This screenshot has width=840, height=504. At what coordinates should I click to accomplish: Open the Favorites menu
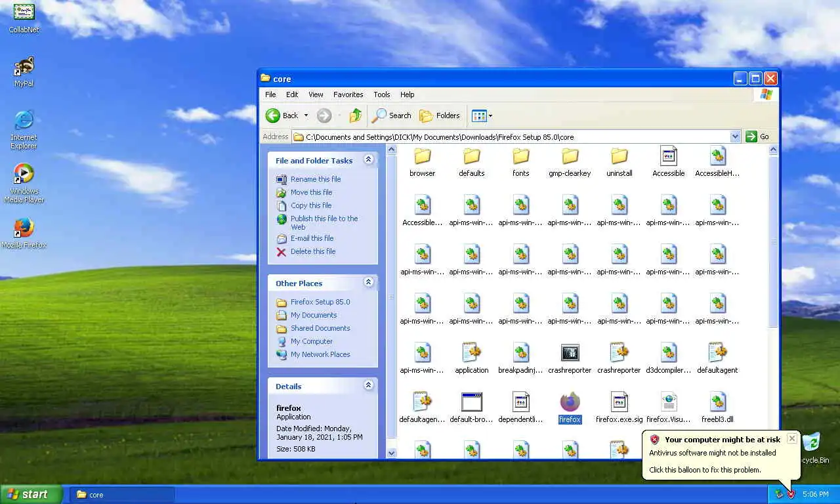tap(348, 94)
